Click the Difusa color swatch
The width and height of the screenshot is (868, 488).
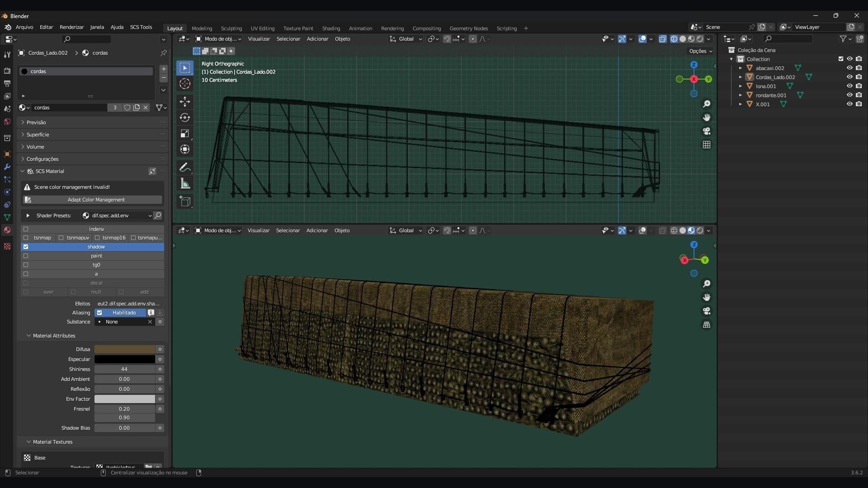click(125, 349)
